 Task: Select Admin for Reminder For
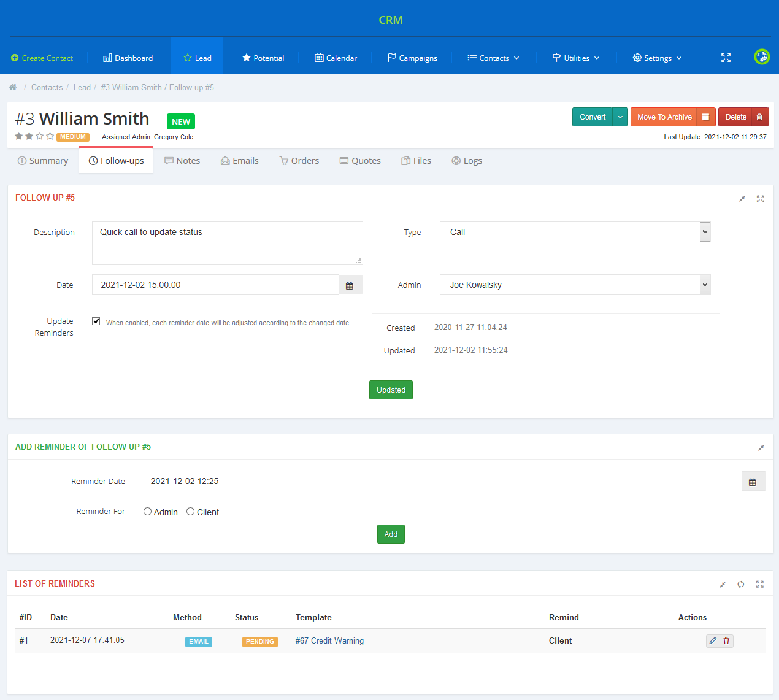(x=147, y=512)
